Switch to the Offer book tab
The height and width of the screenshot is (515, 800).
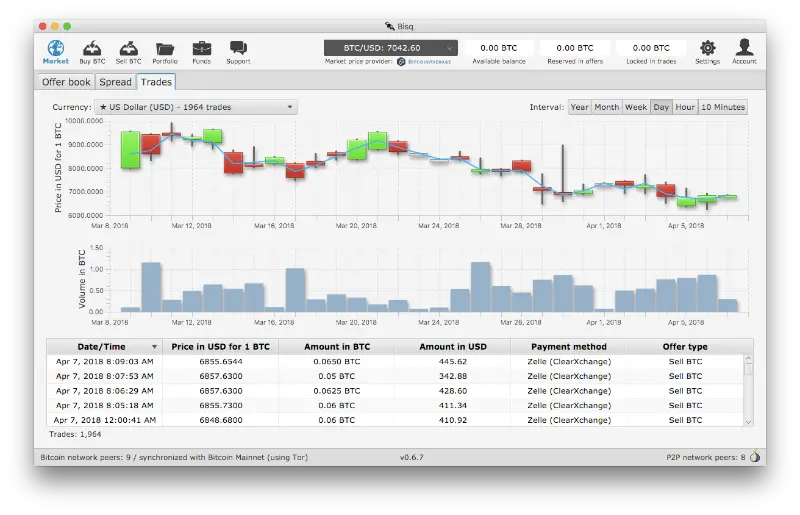click(x=66, y=82)
